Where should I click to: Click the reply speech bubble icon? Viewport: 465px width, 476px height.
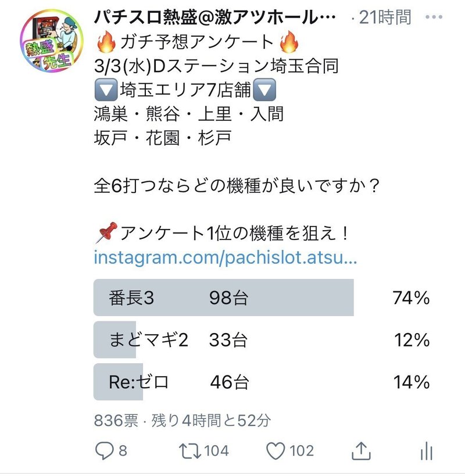click(103, 450)
